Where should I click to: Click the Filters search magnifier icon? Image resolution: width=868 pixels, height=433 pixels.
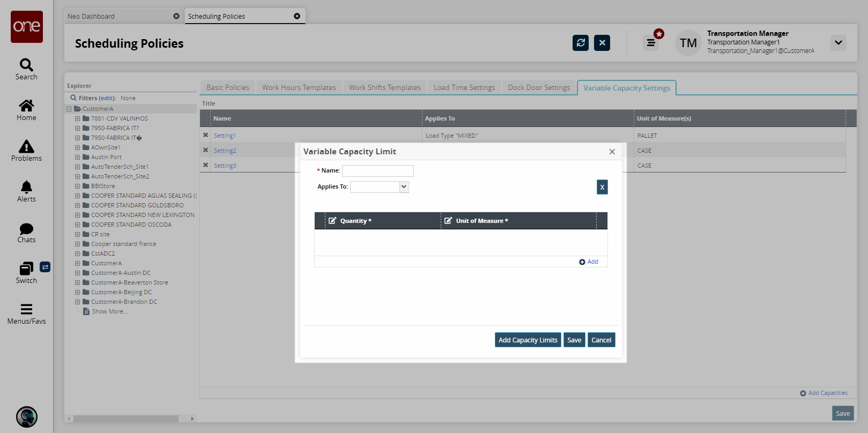click(x=73, y=98)
